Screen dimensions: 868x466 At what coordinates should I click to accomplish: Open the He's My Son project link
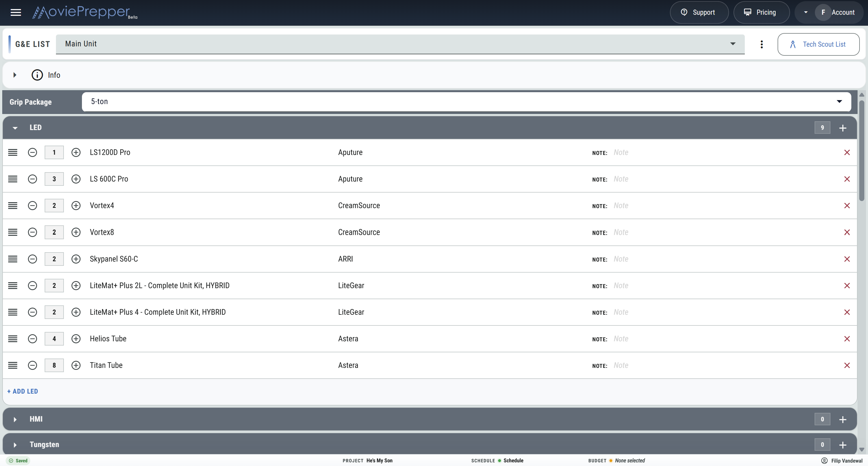click(379, 461)
